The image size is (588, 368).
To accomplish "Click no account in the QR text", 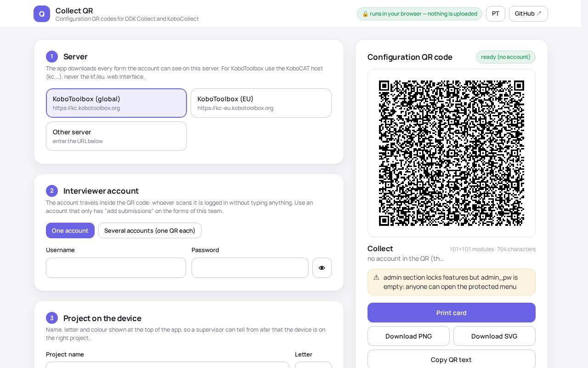I will coord(406,259).
